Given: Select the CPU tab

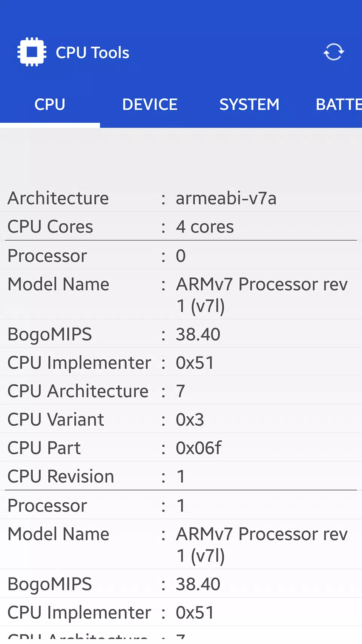Looking at the screenshot, I should pos(50,105).
